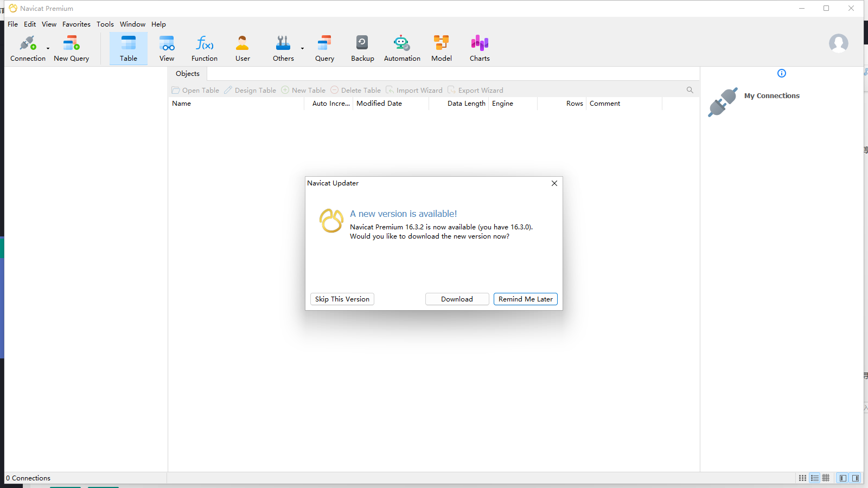Open the Help menu
Screen dimensions: 868x488
158,24
